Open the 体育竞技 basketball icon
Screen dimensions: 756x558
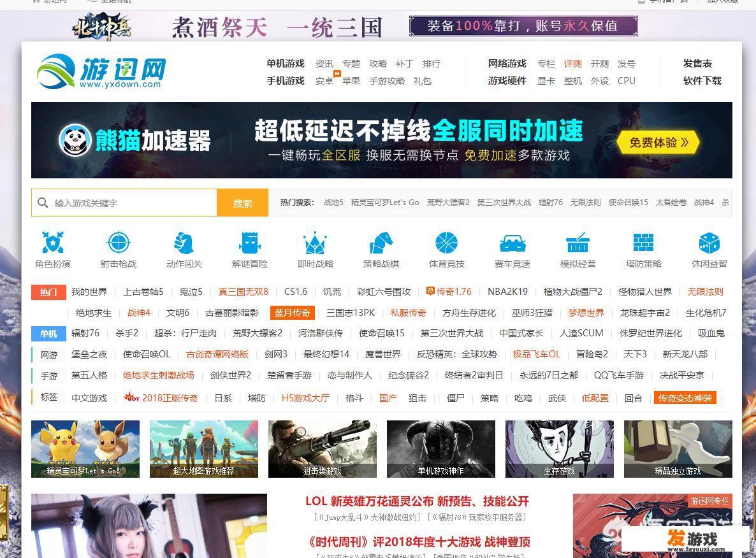click(446, 243)
